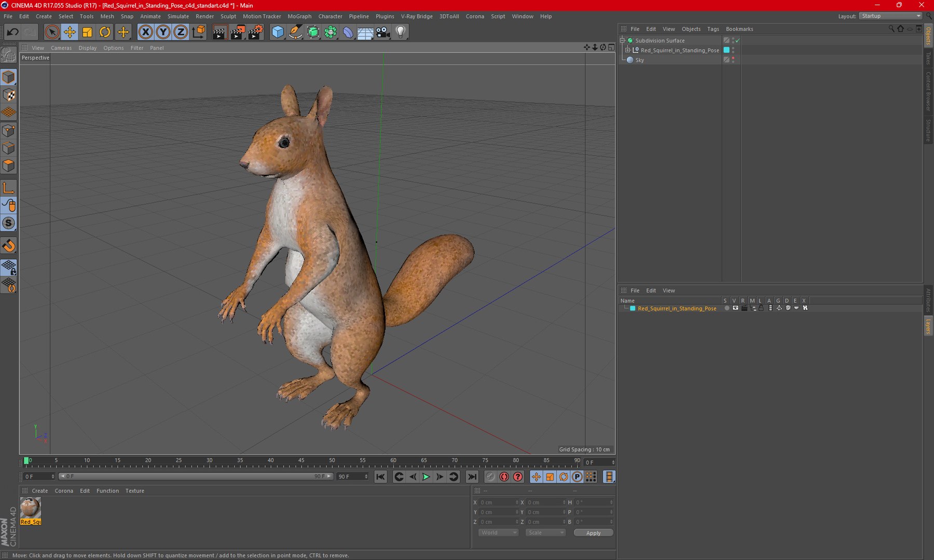Open the World coordinate system dropdown

click(498, 533)
